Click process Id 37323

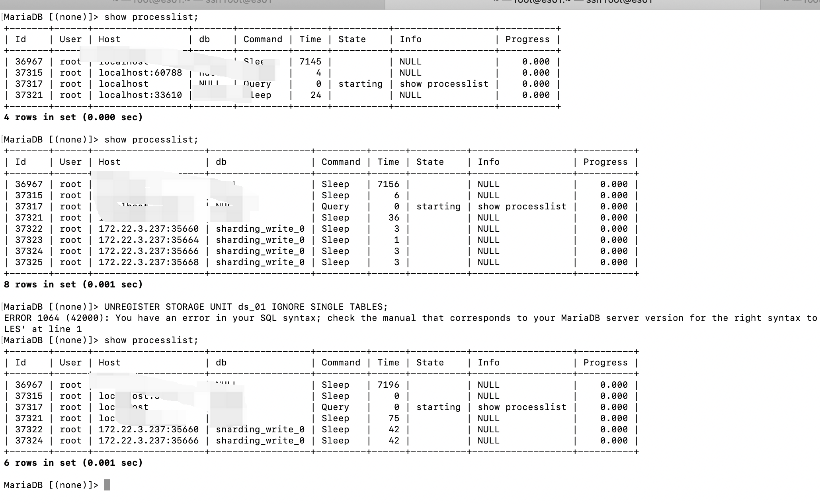pos(29,240)
